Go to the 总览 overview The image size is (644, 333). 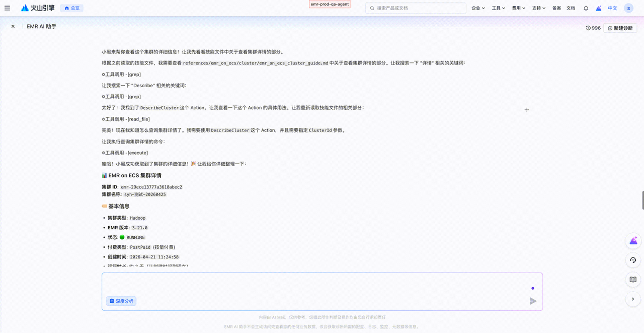point(72,8)
